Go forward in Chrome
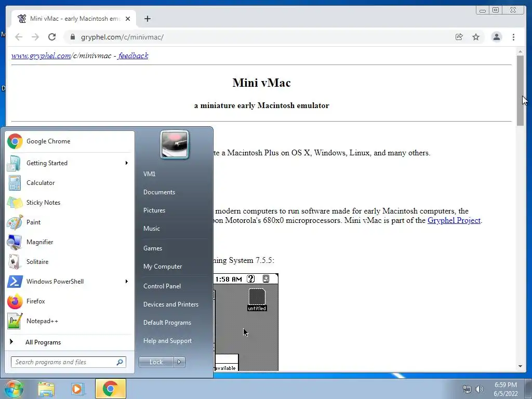Viewport: 532px width, 399px height. pyautogui.click(x=35, y=37)
